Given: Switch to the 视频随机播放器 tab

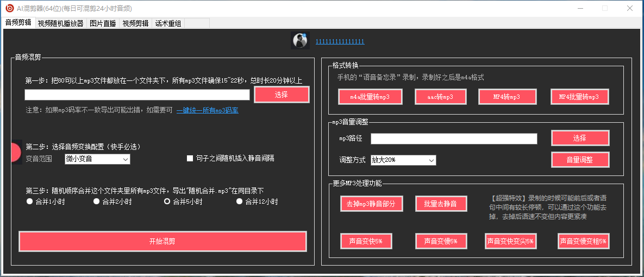Looking at the screenshot, I should point(60,23).
